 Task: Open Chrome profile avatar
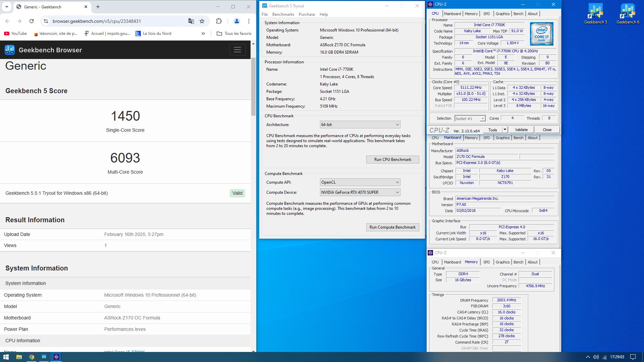point(236,21)
